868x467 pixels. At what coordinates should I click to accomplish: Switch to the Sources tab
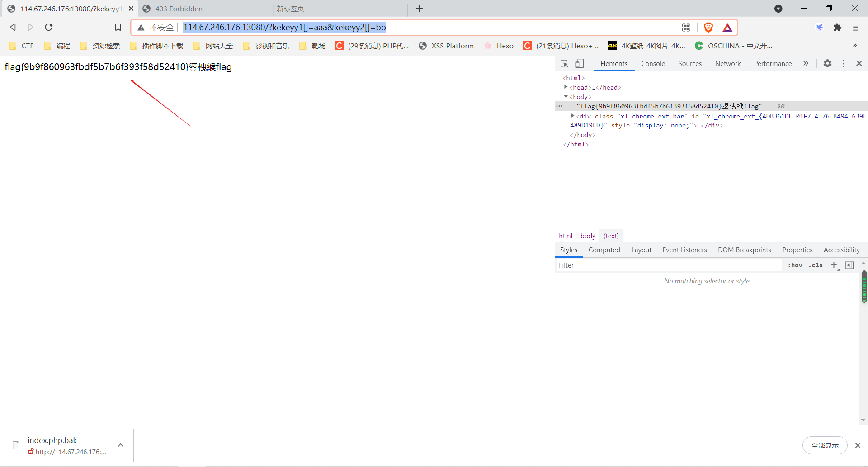click(690, 64)
